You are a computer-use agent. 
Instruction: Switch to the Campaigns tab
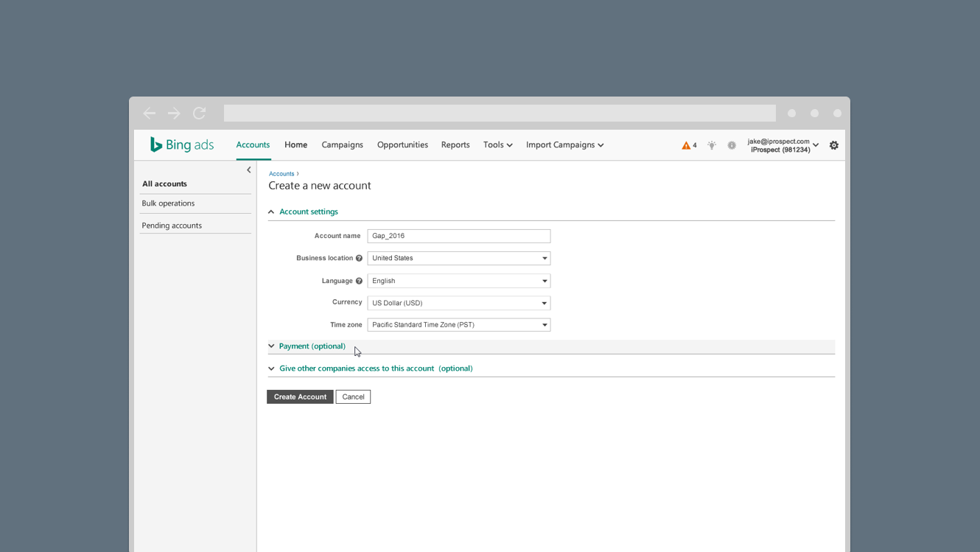pos(342,144)
